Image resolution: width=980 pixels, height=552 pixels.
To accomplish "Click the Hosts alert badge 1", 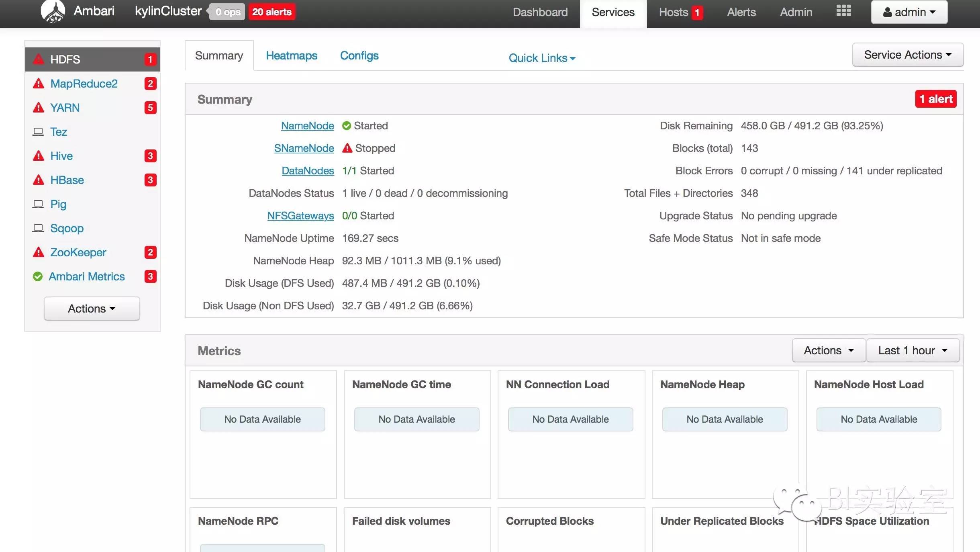I will [697, 12].
